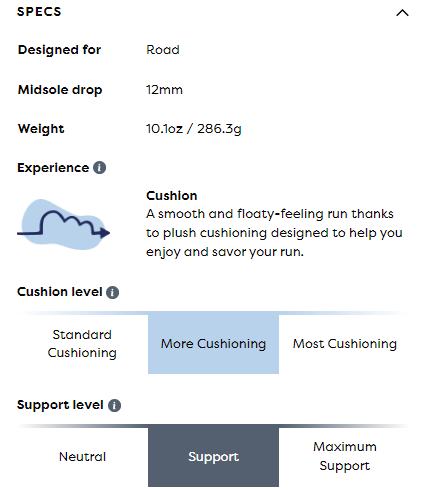443x490 pixels.
Task: Collapse the SPECS section chevron
Action: 402,13
